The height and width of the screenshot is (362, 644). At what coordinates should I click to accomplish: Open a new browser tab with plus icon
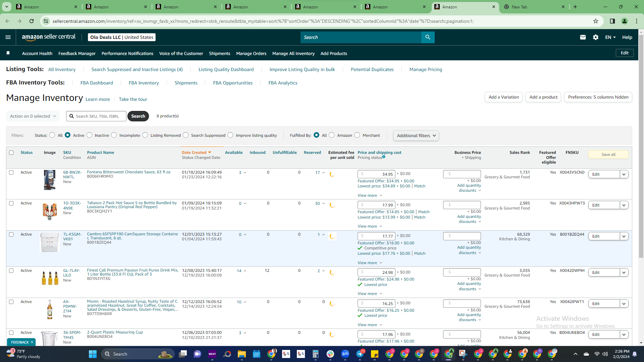point(575,7)
